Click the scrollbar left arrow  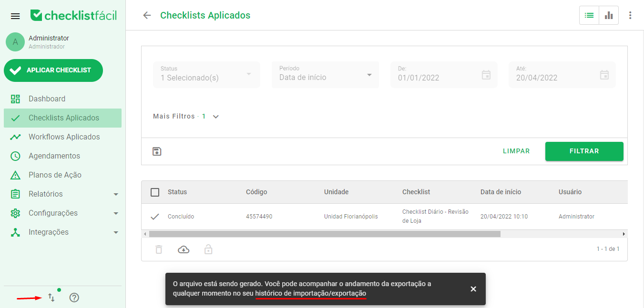(145, 234)
